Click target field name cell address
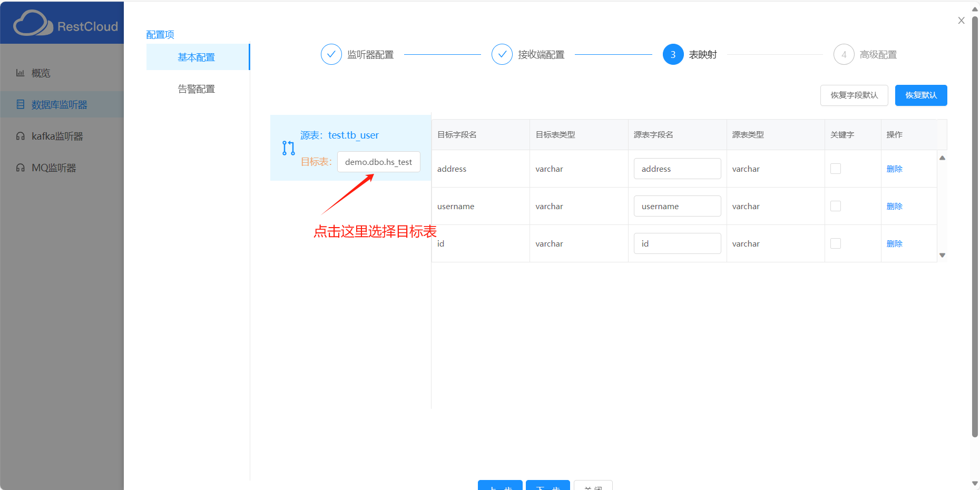This screenshot has height=490, width=980. click(452, 169)
